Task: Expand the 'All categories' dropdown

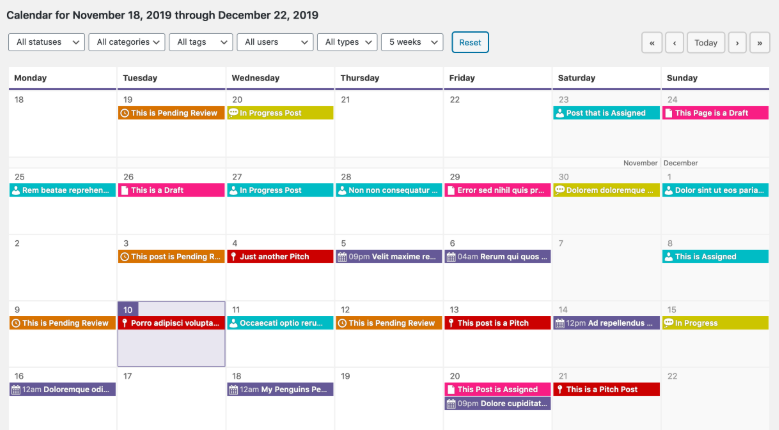Action: pyautogui.click(x=126, y=42)
